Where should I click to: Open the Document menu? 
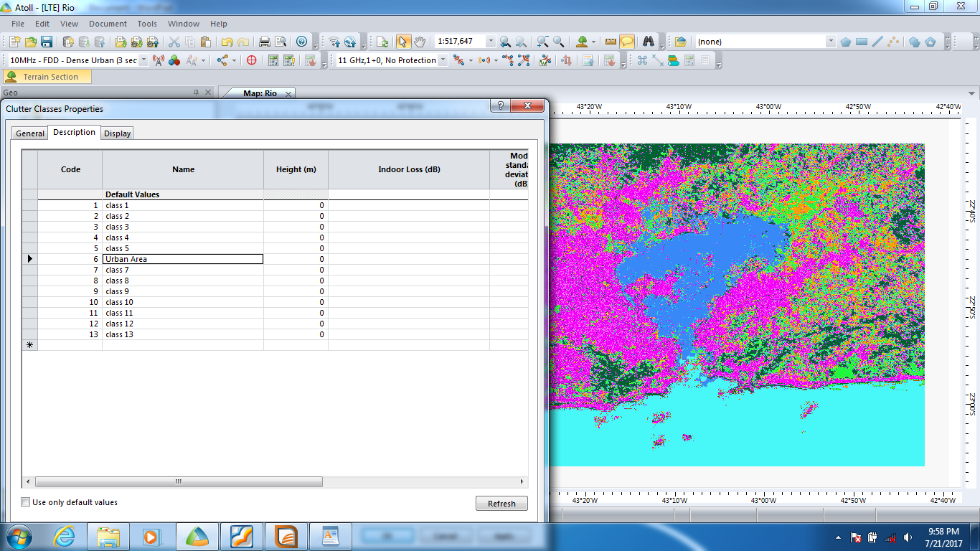click(x=108, y=24)
